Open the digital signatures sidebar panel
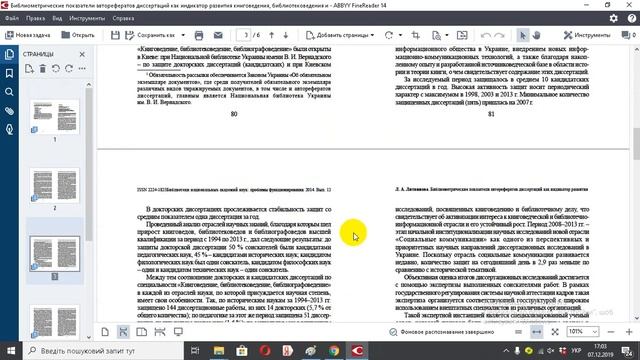The image size is (640, 360). point(9,129)
